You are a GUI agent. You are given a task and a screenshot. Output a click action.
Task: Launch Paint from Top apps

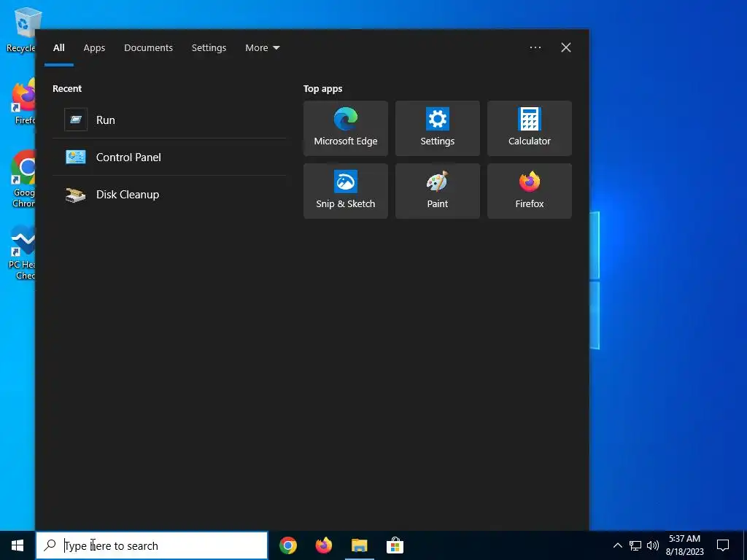(x=438, y=191)
